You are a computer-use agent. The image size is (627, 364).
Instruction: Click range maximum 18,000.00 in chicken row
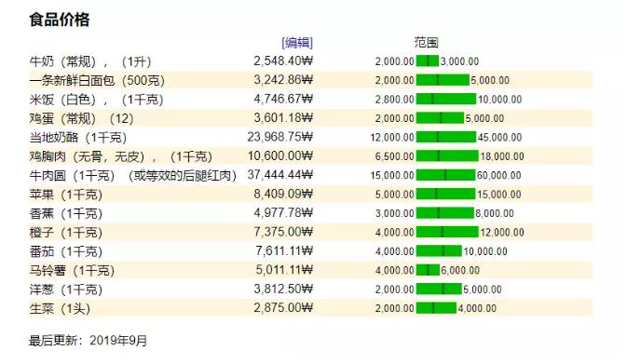pos(502,156)
